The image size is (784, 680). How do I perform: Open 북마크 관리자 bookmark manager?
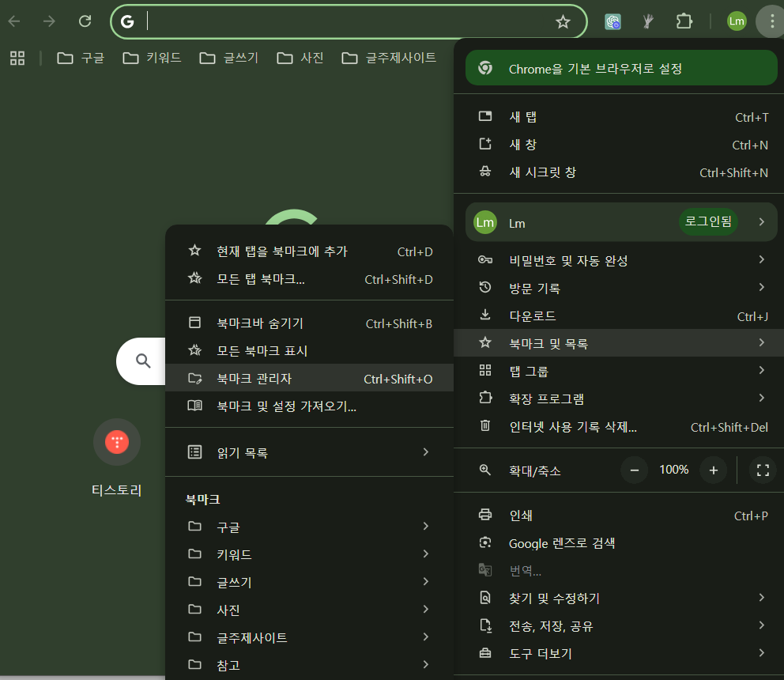pos(310,378)
